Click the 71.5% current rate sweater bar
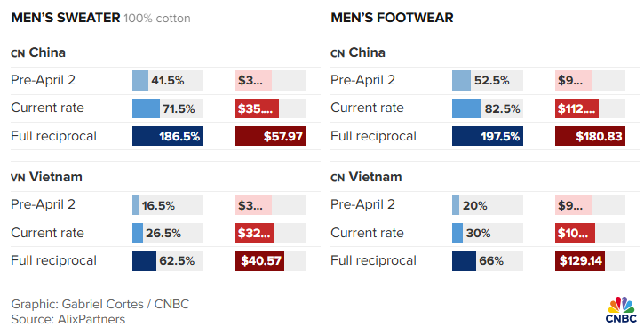 [x=168, y=108]
